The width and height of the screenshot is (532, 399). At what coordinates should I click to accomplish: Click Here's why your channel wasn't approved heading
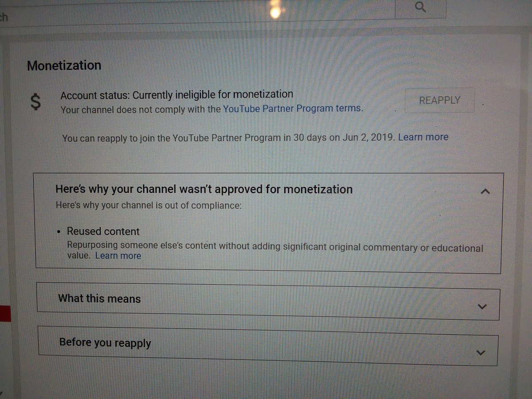204,190
